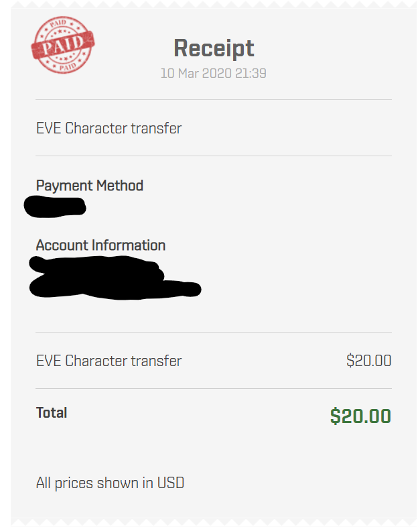The image size is (420, 527).
Task: Click the redacted payment method blot
Action: pos(55,207)
